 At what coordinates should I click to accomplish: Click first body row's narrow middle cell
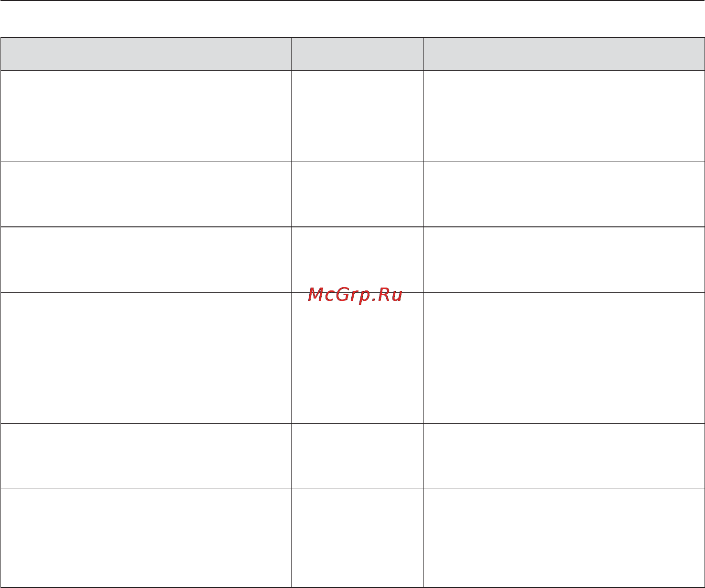coord(357,116)
